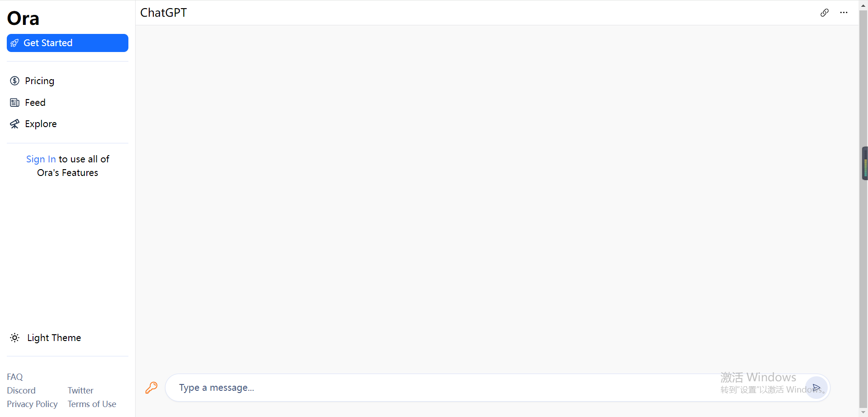Viewport: 868px width, 417px height.
Task: Click the dollar coin Pricing icon
Action: click(x=15, y=81)
